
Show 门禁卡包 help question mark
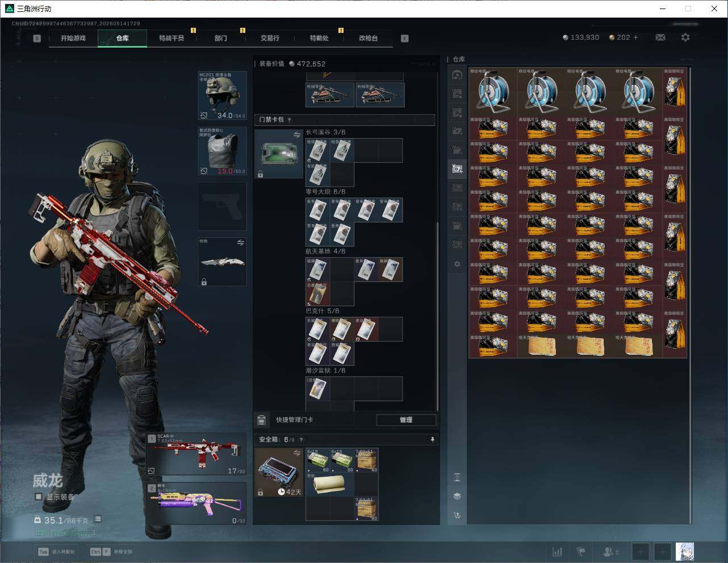pos(290,120)
